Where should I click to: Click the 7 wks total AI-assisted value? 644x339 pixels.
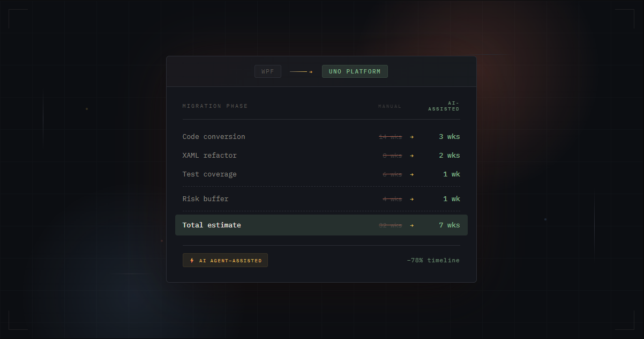449,225
